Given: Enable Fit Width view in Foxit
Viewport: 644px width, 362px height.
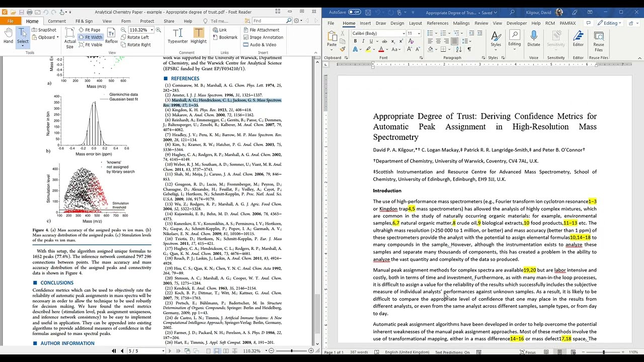Looking at the screenshot, I should tap(91, 37).
